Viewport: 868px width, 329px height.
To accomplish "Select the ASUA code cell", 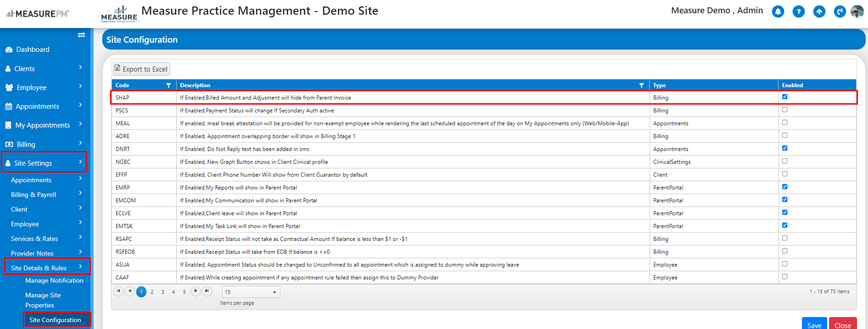I will [144, 265].
